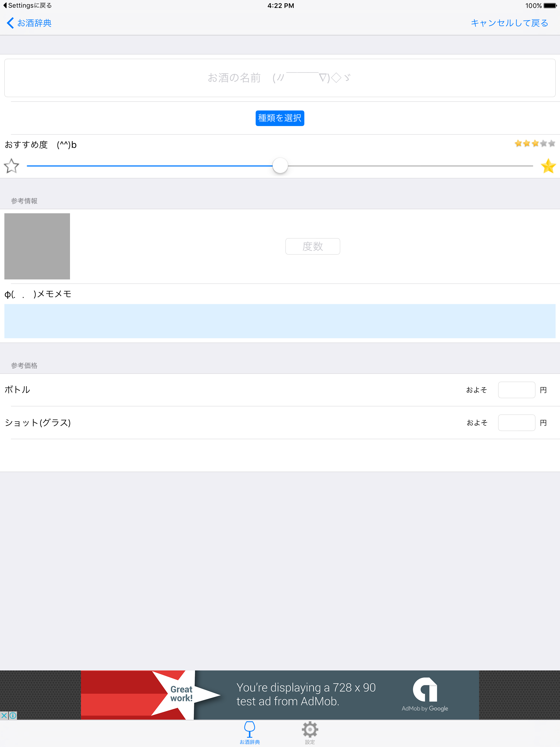Tap the light blue memo text area

[280, 321]
